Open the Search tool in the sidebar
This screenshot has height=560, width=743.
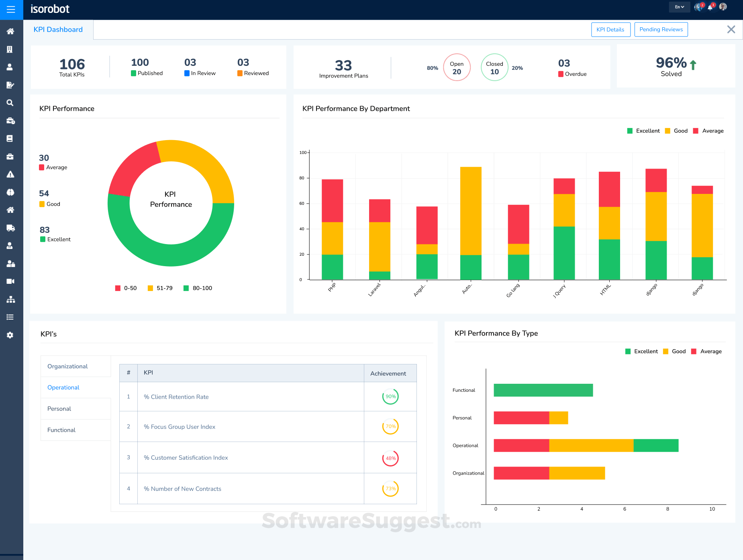tap(10, 103)
